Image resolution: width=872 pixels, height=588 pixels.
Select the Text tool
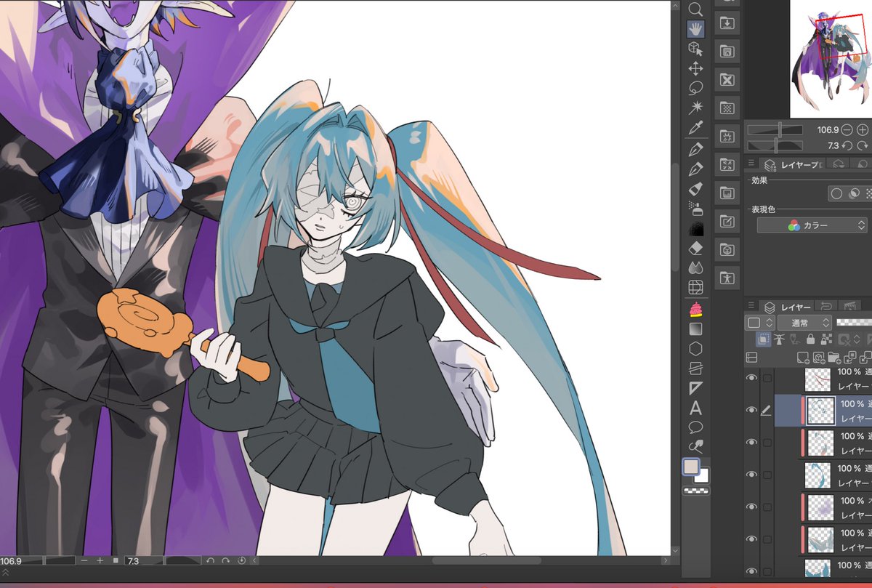[x=695, y=408]
